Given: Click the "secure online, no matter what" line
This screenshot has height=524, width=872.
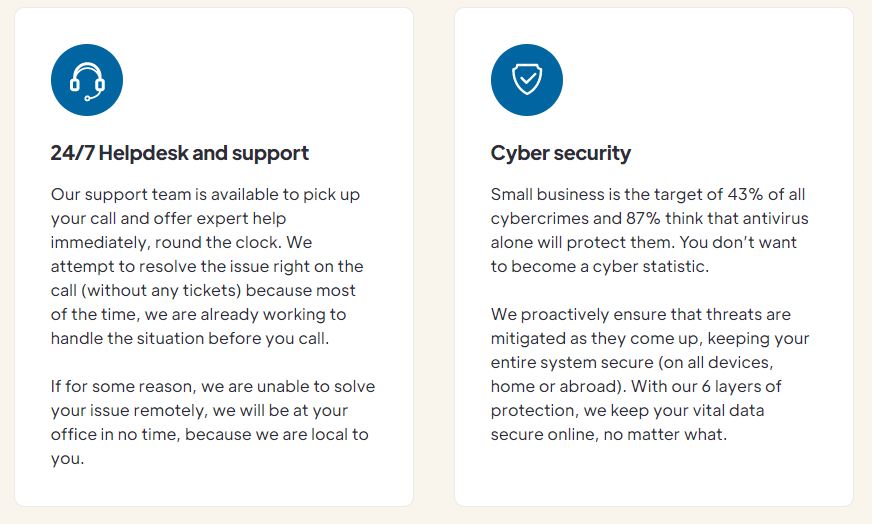Looking at the screenshot, I should 608,434.
